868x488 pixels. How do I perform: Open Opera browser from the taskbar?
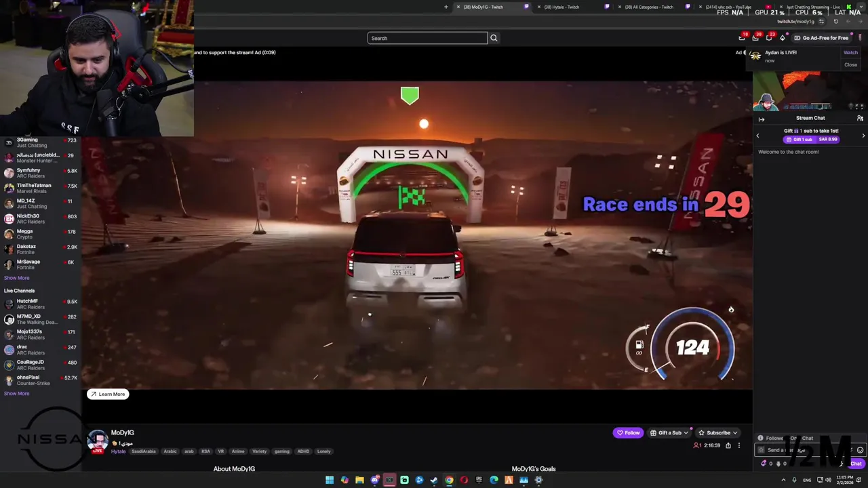[464, 480]
